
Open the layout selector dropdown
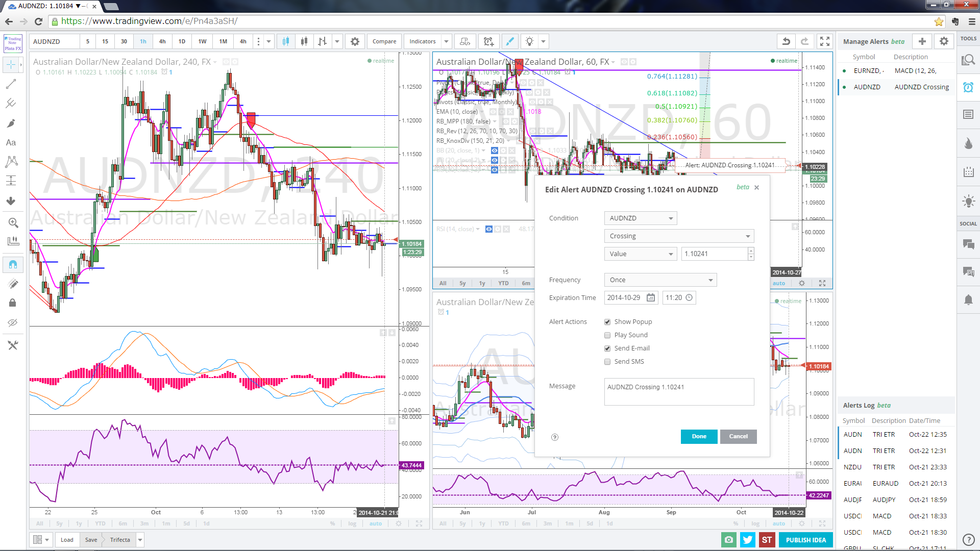pos(41,540)
